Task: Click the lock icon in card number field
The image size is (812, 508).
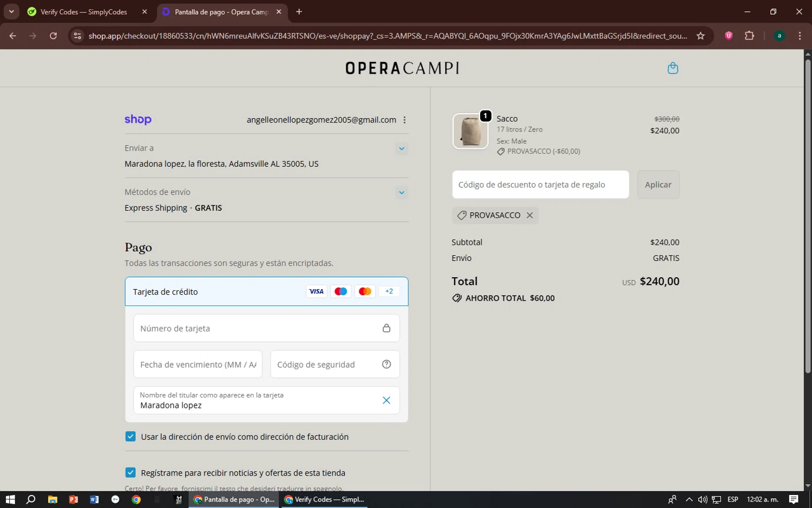Action: (387, 328)
